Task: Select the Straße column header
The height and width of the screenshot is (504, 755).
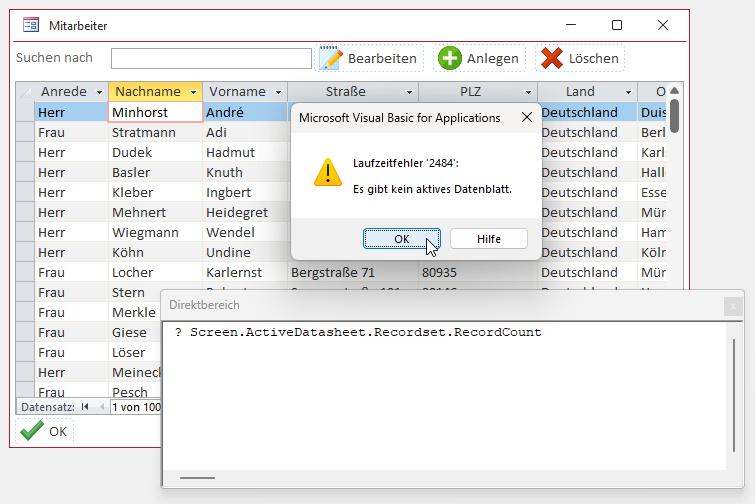Action: point(345,91)
